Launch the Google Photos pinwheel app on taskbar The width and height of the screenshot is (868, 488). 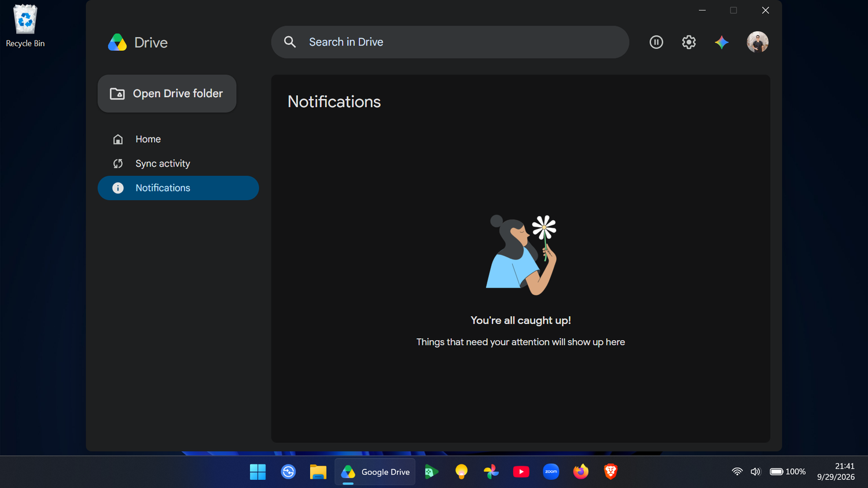[x=491, y=472]
